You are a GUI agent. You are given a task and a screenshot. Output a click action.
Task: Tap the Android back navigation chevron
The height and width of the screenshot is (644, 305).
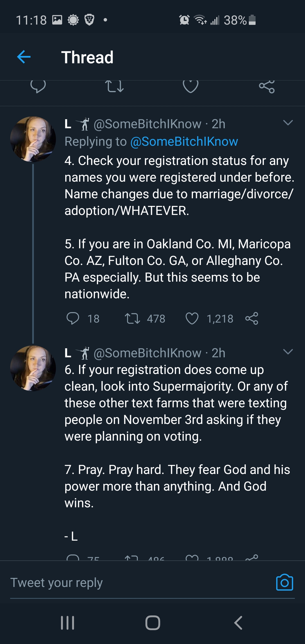click(238, 623)
